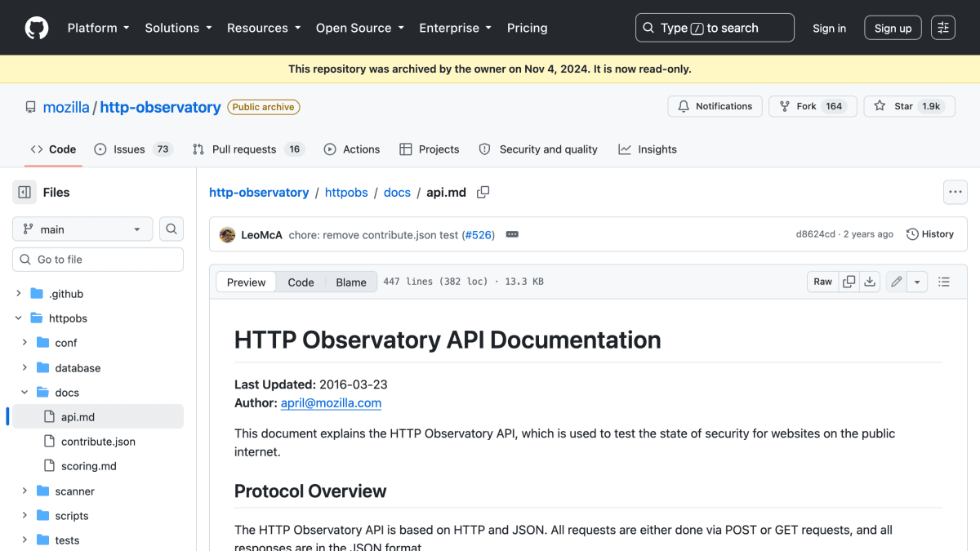This screenshot has width=980, height=551.
Task: Open the main branch selector
Action: click(82, 229)
